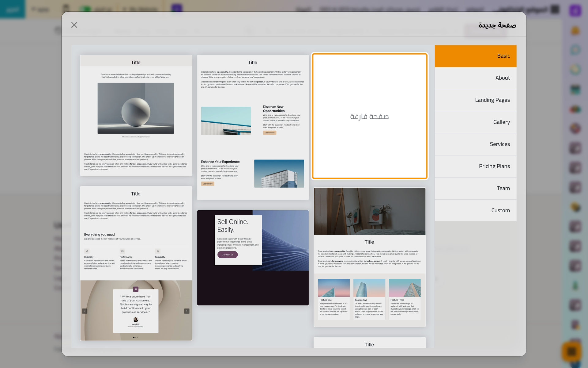Select the Team template category
This screenshot has width=588, height=368.
(475, 188)
